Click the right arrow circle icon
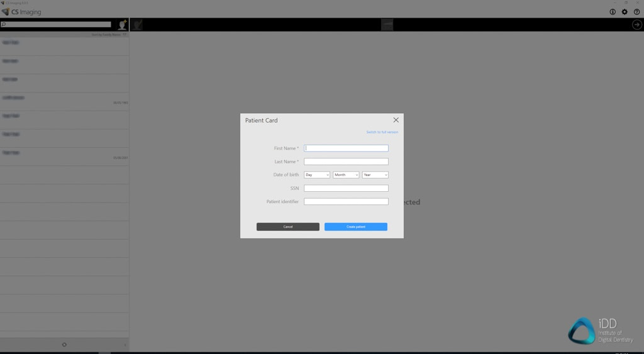 (636, 25)
